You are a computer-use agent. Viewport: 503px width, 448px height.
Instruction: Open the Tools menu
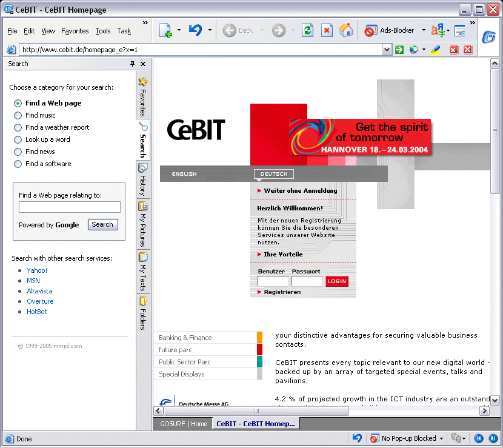[x=103, y=31]
